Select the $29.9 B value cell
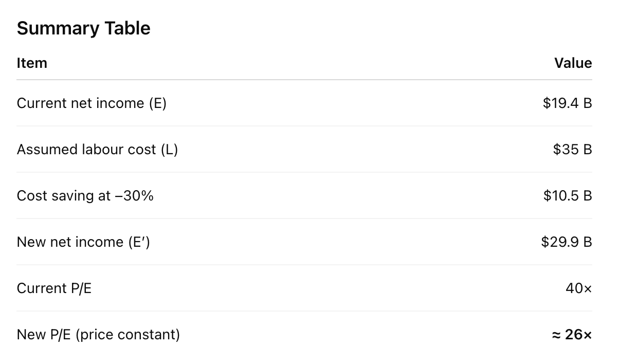Screen dimensions: 619x364 click(x=567, y=242)
